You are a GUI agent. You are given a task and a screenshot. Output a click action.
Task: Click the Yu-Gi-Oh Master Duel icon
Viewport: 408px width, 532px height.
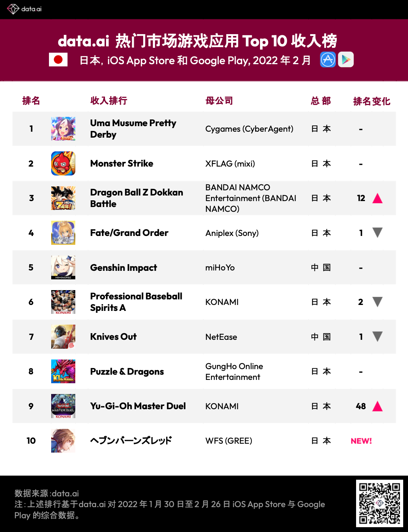63,406
